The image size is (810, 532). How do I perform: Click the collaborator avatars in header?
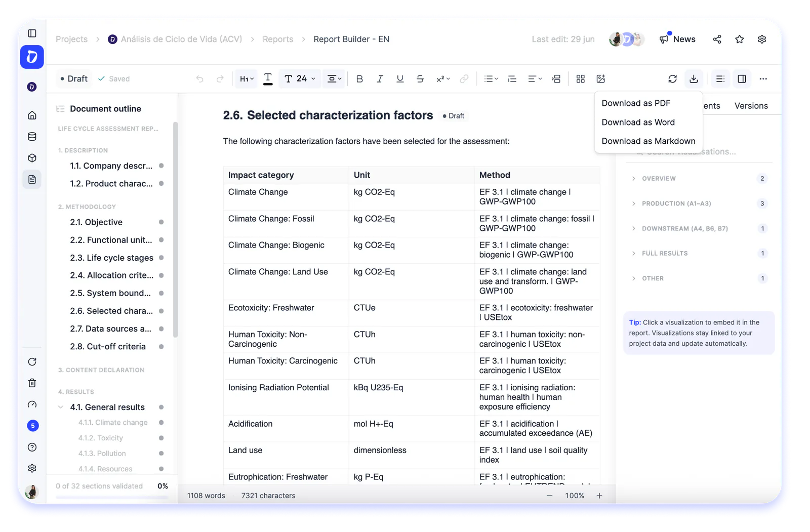626,39
